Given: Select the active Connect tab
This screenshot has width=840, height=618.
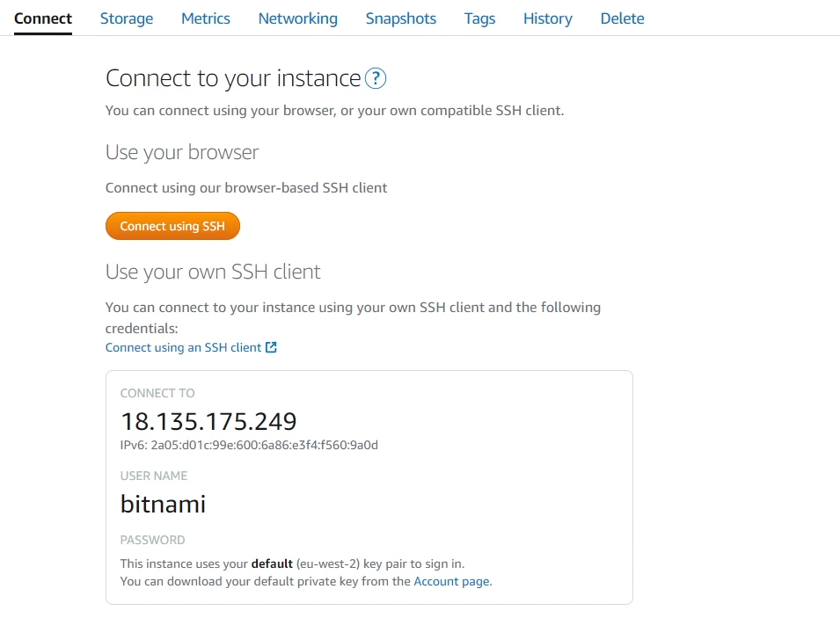Looking at the screenshot, I should pyautogui.click(x=43, y=18).
